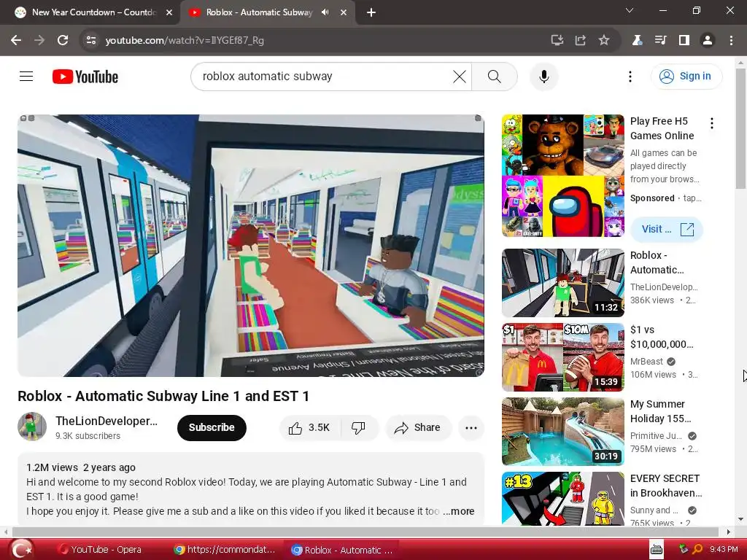The height and width of the screenshot is (560, 747).
Task: Open the Play Free H5 Games ad thumbnail
Action: [x=562, y=175]
